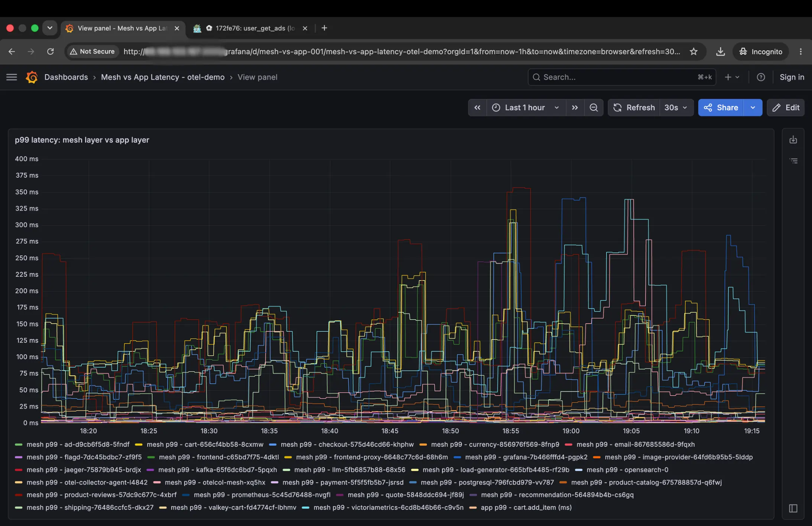Select the View panel Mesh vs App tab

click(123, 28)
